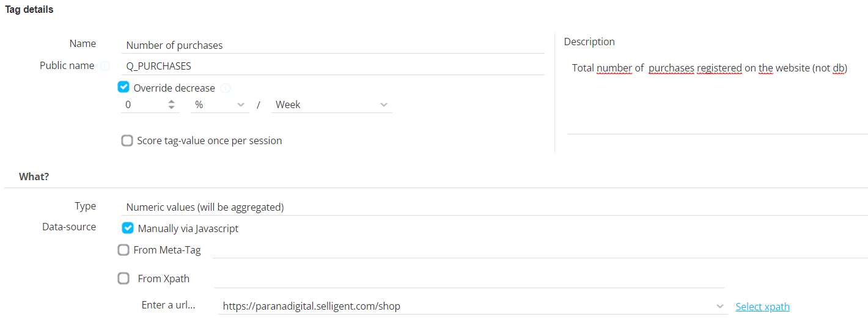Check the From Meta-Tag option

(x=123, y=250)
